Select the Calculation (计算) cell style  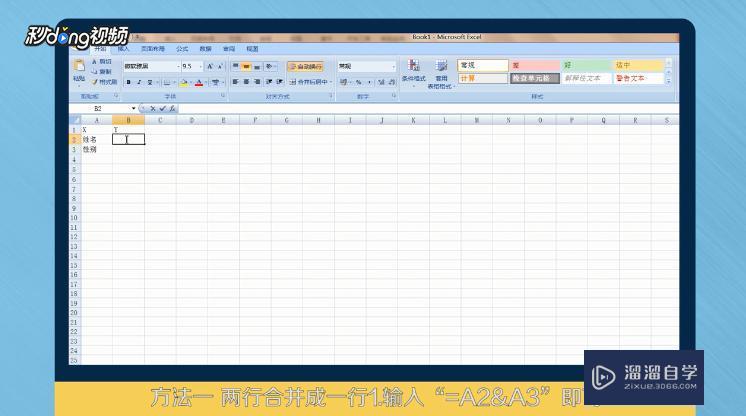(x=483, y=78)
